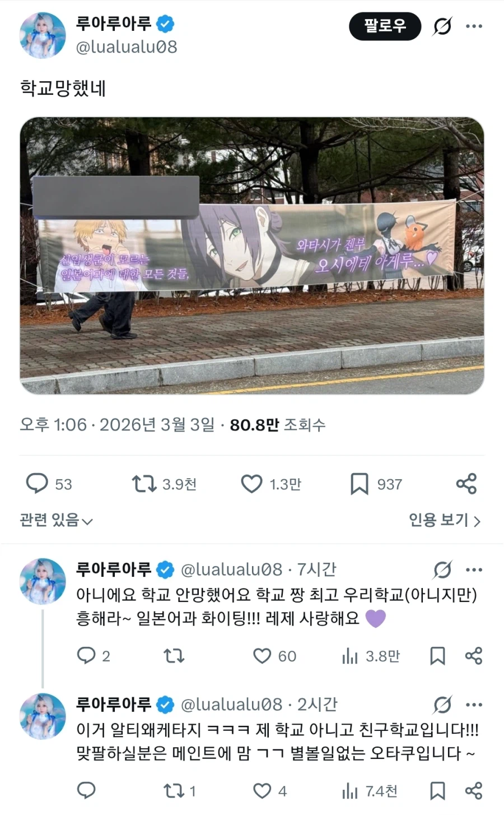Repost the second reply with count 1

179,791
